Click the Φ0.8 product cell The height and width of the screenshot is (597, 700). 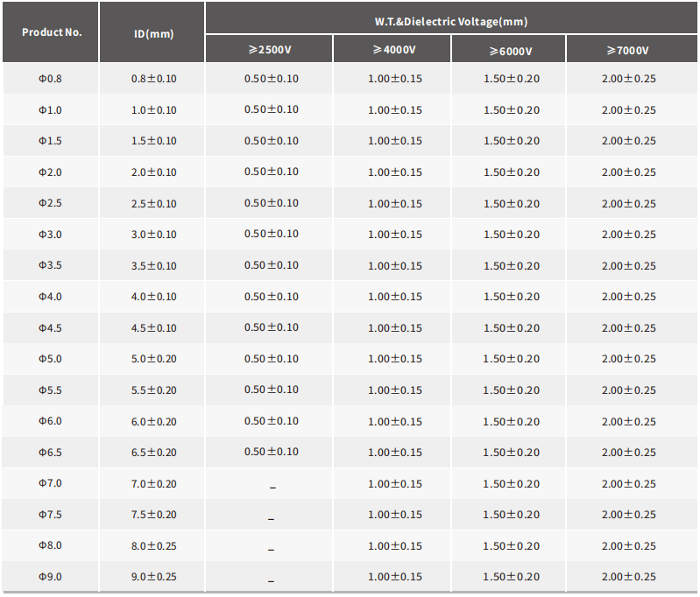point(50,79)
